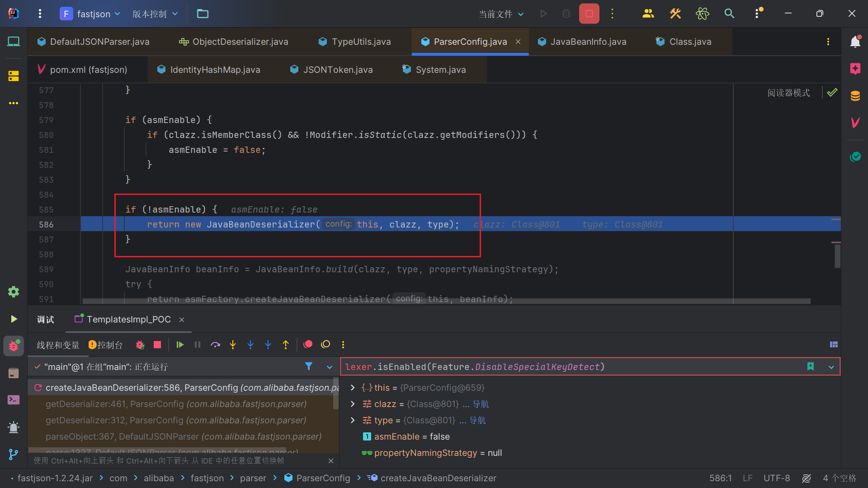Screen dimensions: 868x488
Task: Close the TemplatesImpl_POC debug tab
Action: pos(182,320)
